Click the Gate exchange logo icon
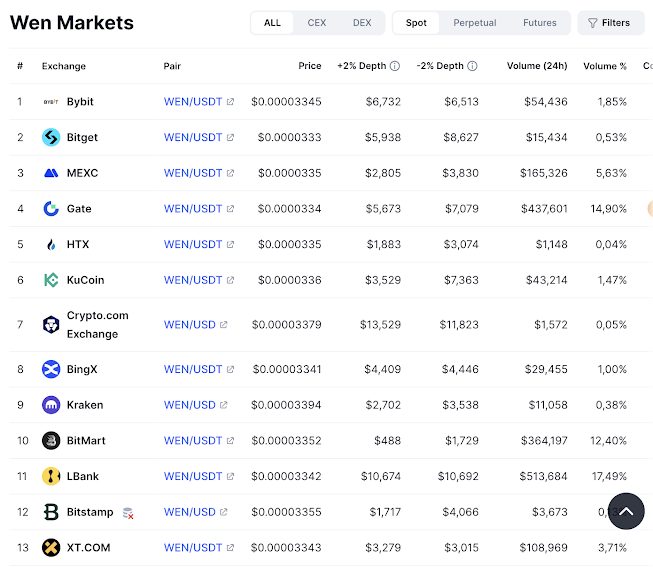653x567 pixels. click(x=51, y=209)
